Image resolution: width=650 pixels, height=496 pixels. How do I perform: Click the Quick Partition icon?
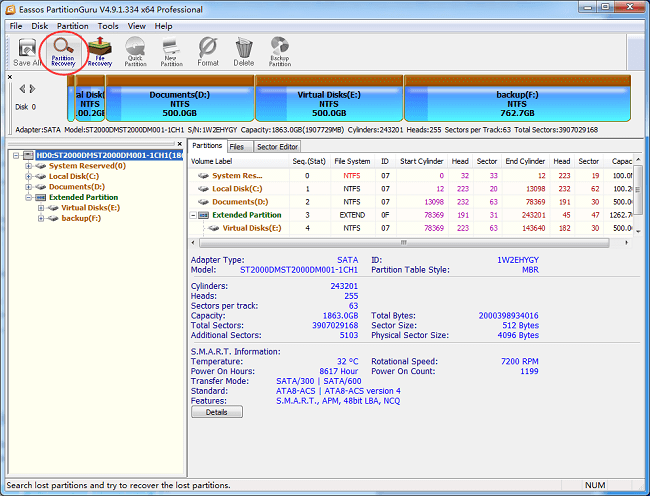pyautogui.click(x=135, y=50)
